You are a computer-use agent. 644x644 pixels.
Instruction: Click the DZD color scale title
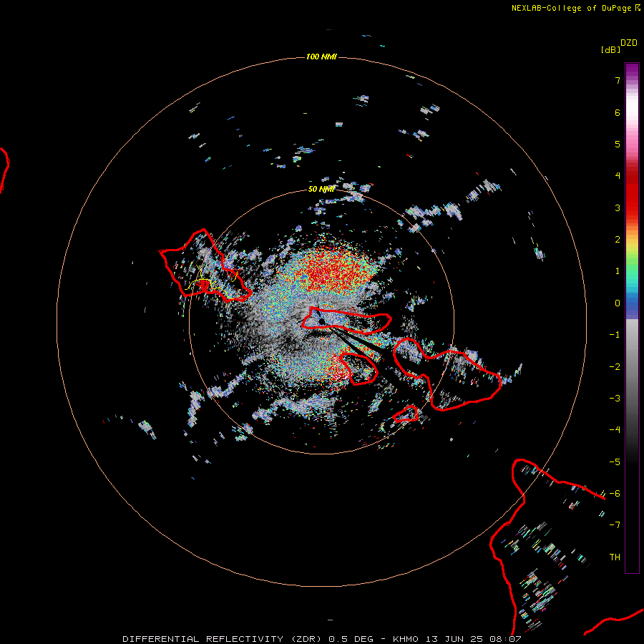pyautogui.click(x=629, y=43)
